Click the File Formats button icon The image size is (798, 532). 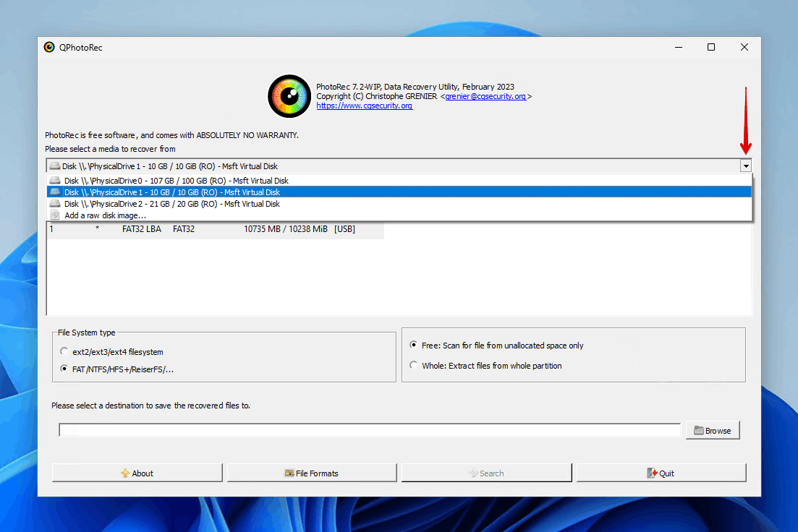click(x=289, y=473)
